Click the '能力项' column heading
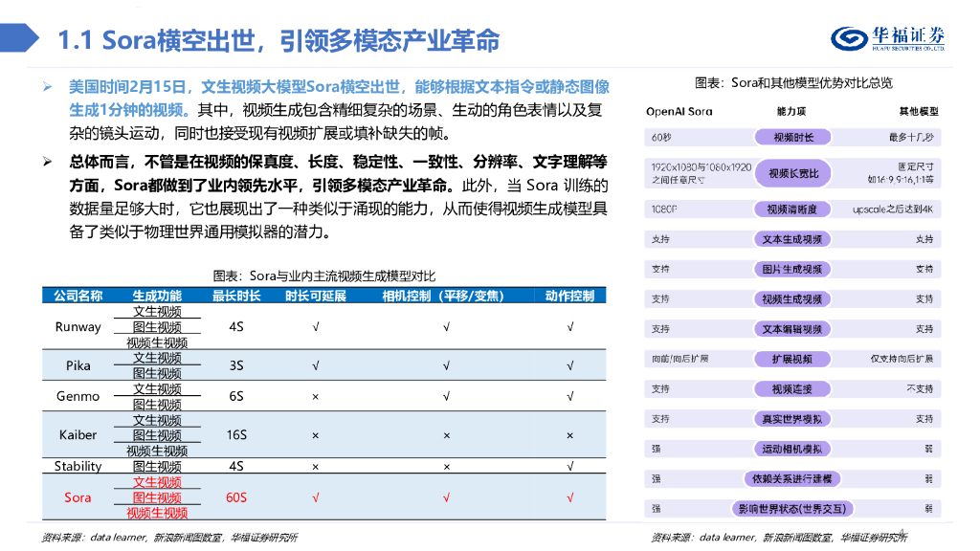Viewport: 980px width, 551px height. pyautogui.click(x=791, y=111)
